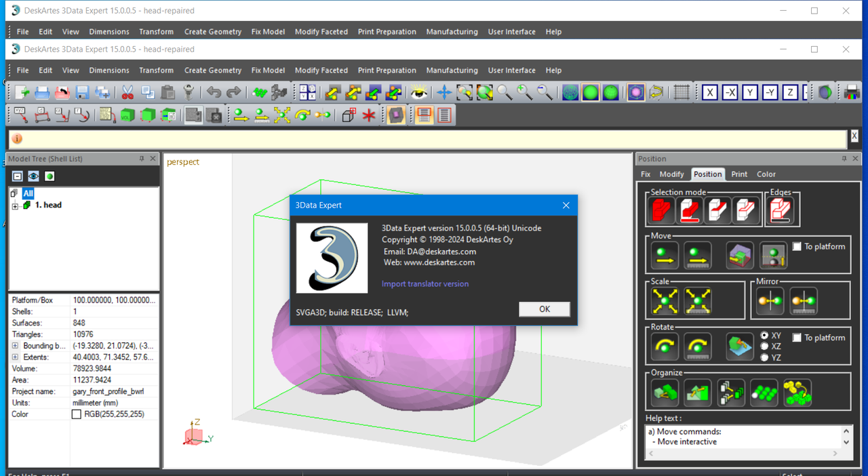The image size is (868, 476).
Task: Click the Move to box icon in Move group
Action: coord(740,255)
